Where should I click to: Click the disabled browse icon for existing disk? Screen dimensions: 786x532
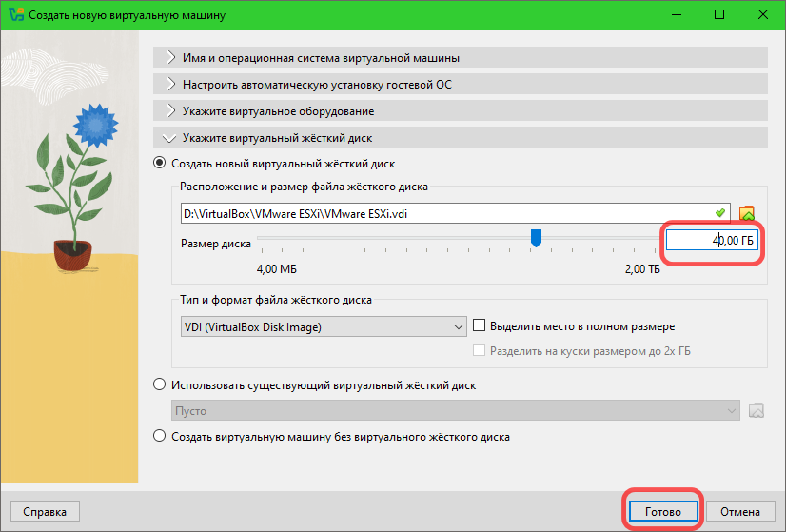point(757,411)
